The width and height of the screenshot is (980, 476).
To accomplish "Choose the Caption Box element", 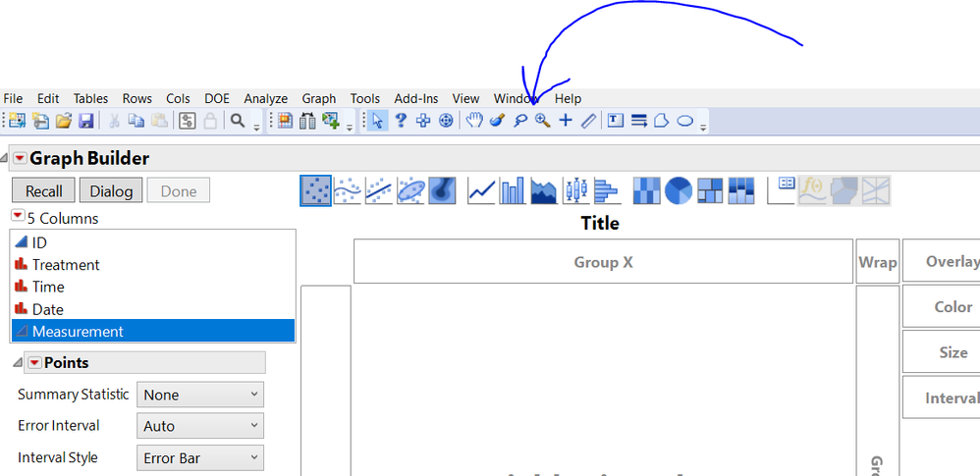I will pos(782,190).
